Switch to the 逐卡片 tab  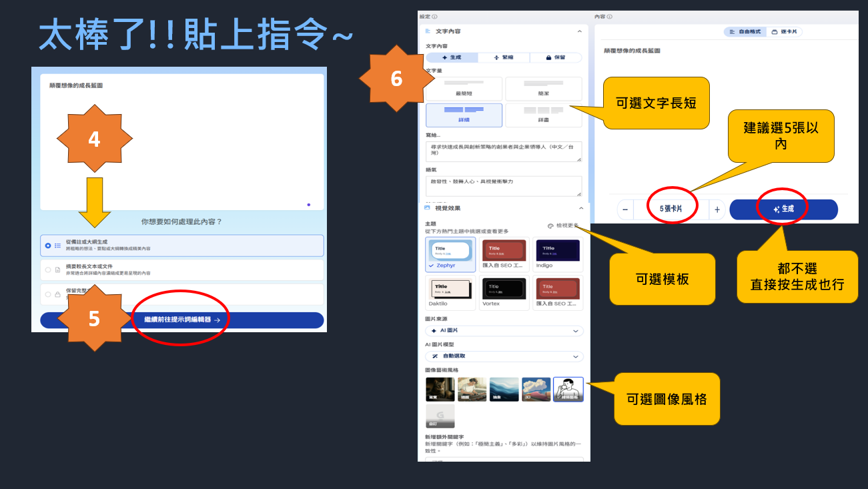coord(783,31)
